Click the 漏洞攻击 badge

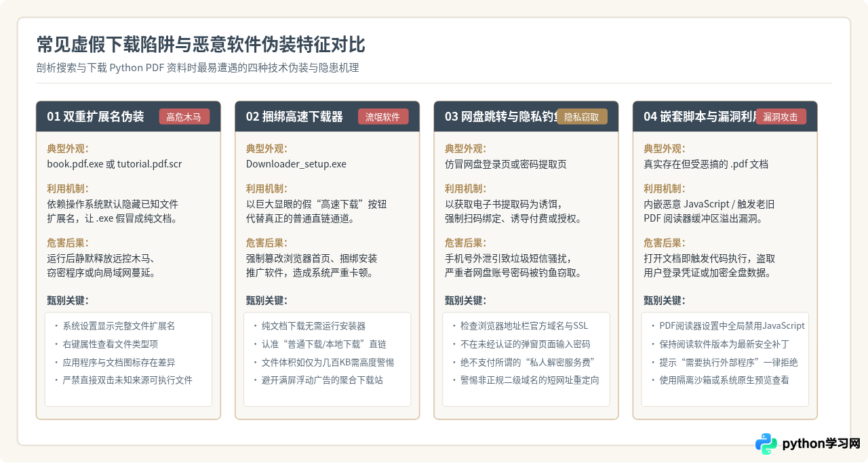point(781,117)
